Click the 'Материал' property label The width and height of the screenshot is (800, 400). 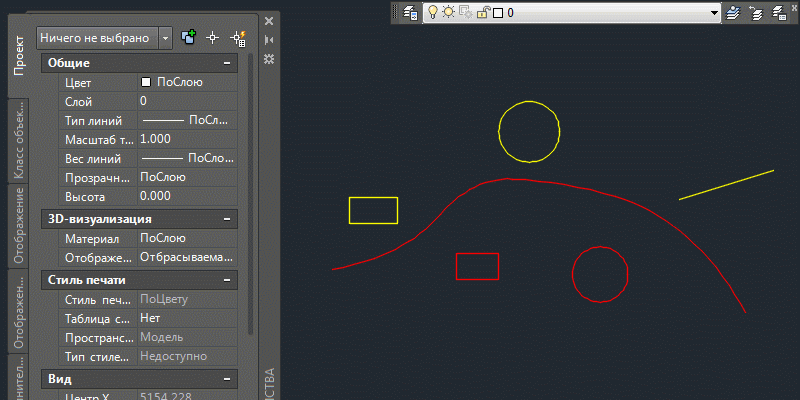(92, 239)
